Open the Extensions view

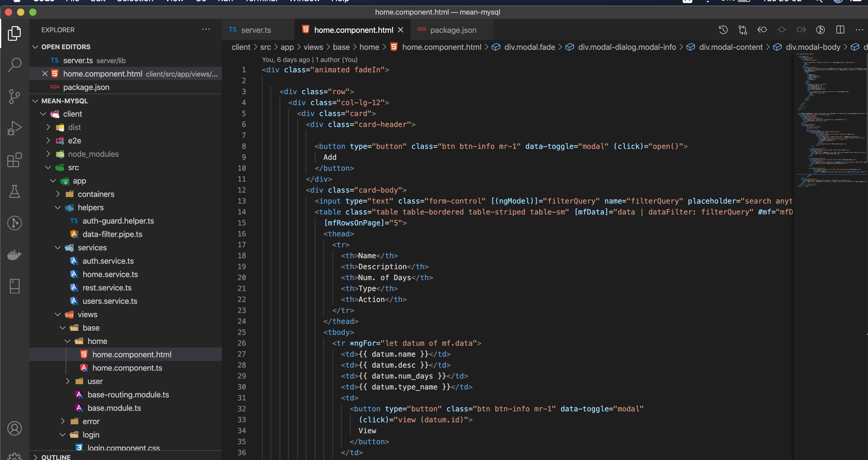click(15, 160)
